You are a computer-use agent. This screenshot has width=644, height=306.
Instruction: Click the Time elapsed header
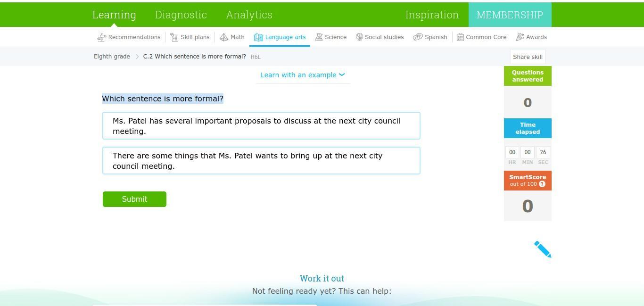[528, 128]
